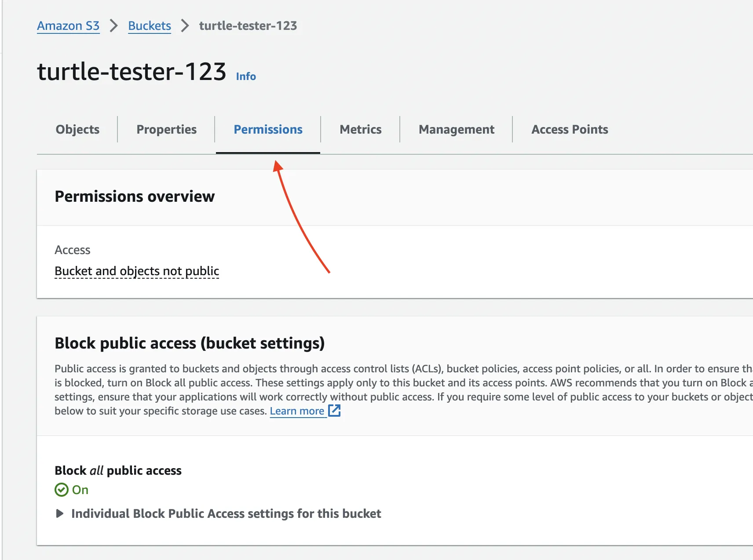Viewport: 753px width, 560px height.
Task: Open the Info link beside bucket name
Action: coord(245,76)
